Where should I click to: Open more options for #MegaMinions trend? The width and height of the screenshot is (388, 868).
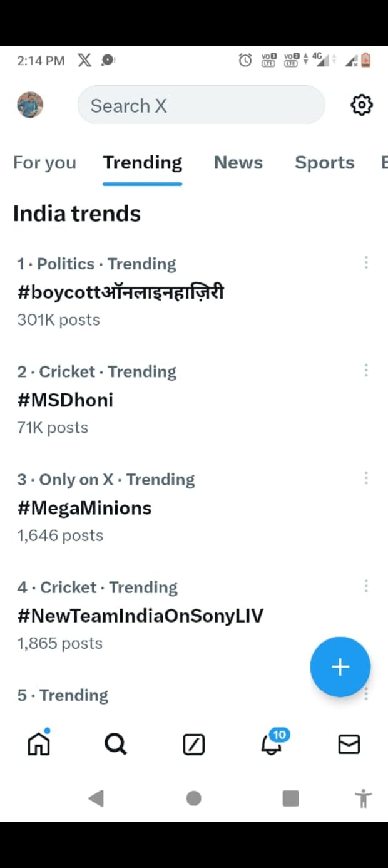pos(366,478)
